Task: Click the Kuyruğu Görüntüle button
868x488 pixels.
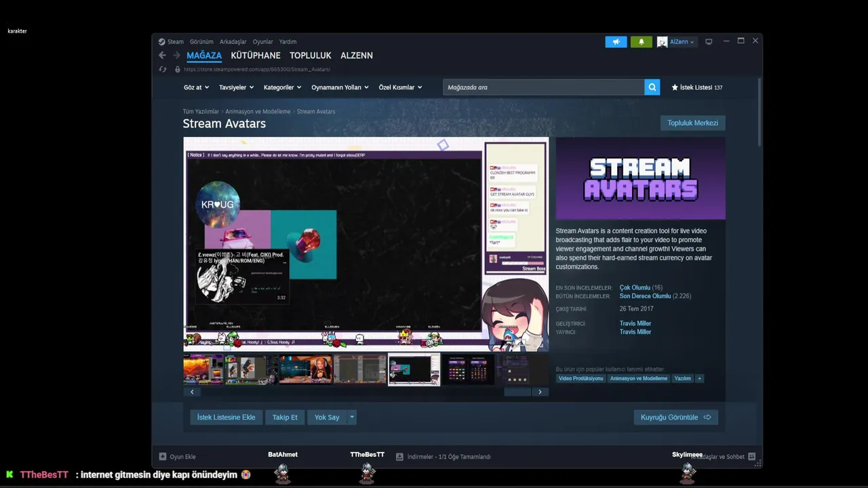Action: coord(675,418)
